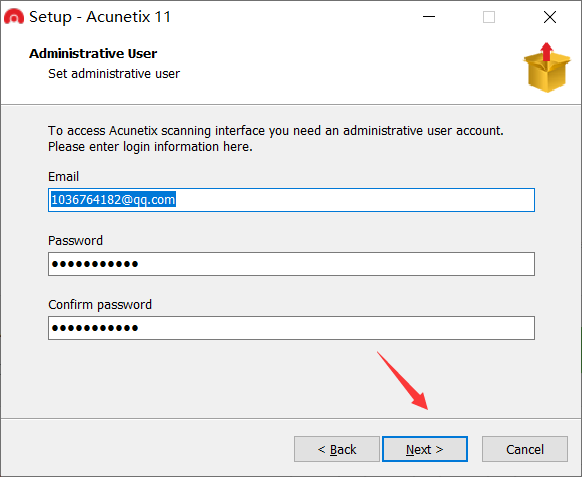This screenshot has width=582, height=477.
Task: Click the 'Setup - Acunetix 11' title text
Action: click(x=100, y=17)
